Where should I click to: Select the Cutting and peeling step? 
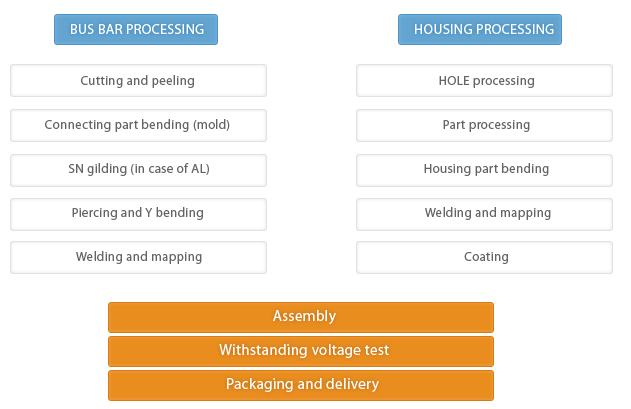pyautogui.click(x=138, y=80)
